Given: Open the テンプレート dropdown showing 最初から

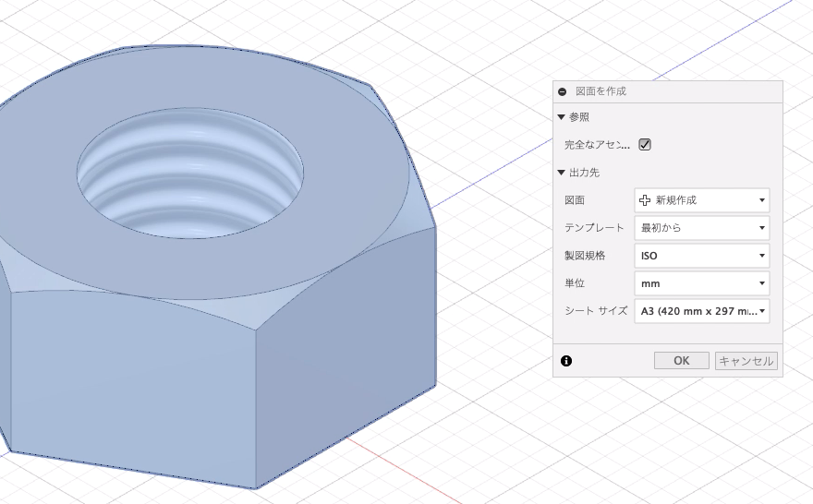Looking at the screenshot, I should pos(702,228).
